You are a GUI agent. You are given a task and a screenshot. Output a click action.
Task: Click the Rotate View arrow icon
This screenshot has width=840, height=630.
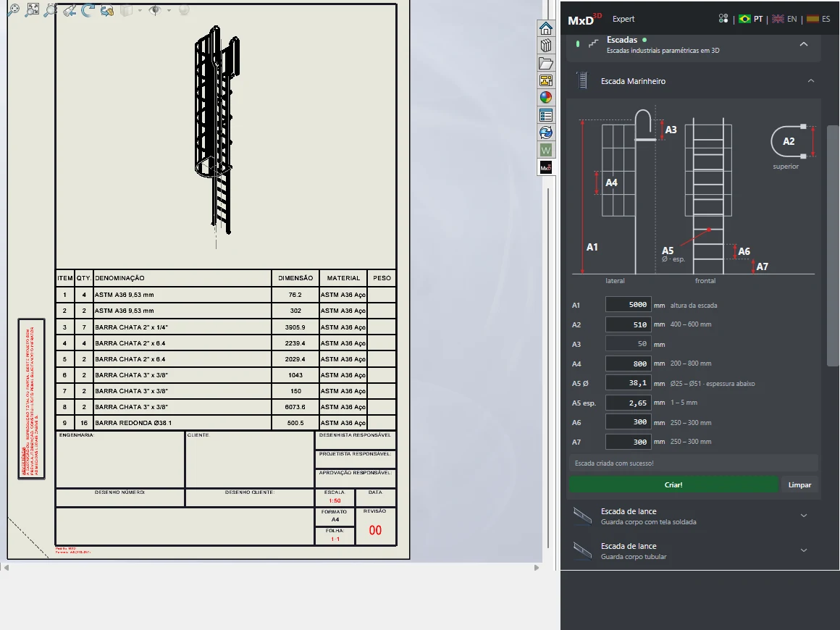(x=88, y=9)
